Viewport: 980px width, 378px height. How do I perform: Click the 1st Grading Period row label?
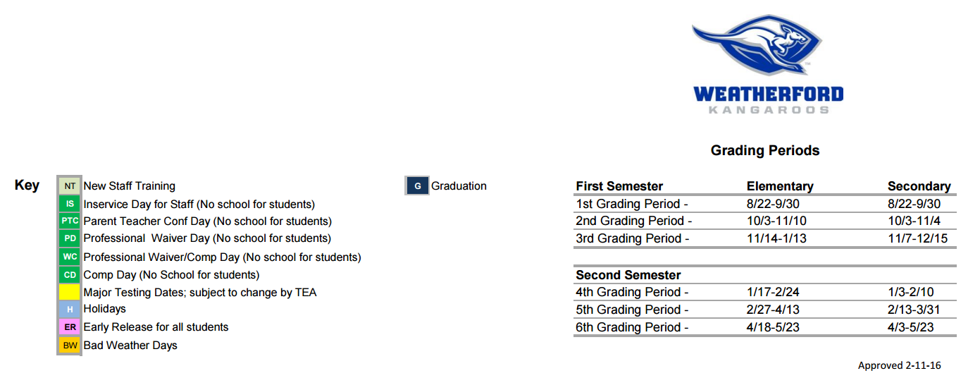[x=632, y=204]
